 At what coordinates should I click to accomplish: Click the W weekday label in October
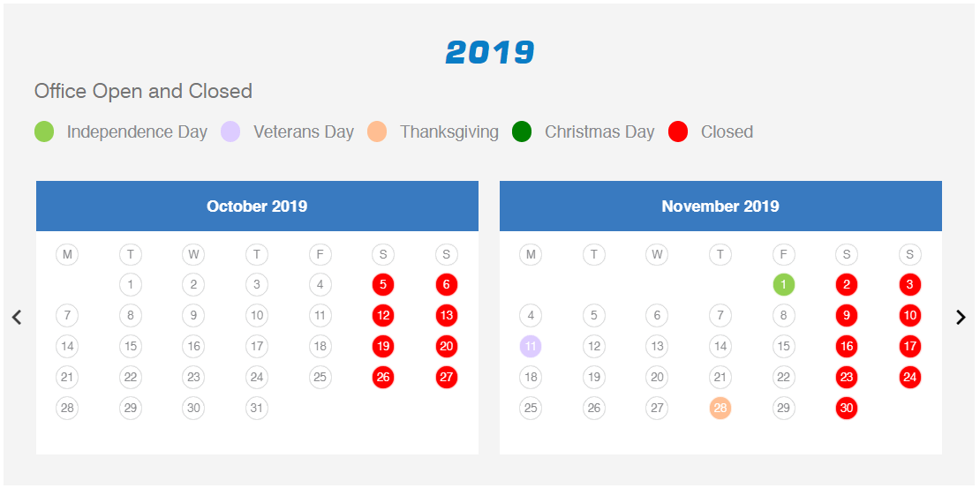click(193, 254)
